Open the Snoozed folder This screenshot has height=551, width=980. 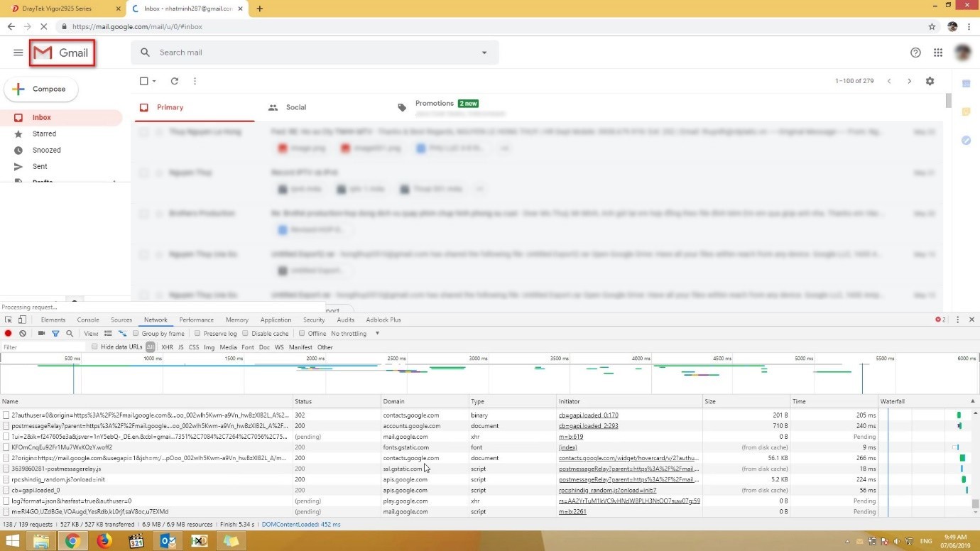click(47, 150)
